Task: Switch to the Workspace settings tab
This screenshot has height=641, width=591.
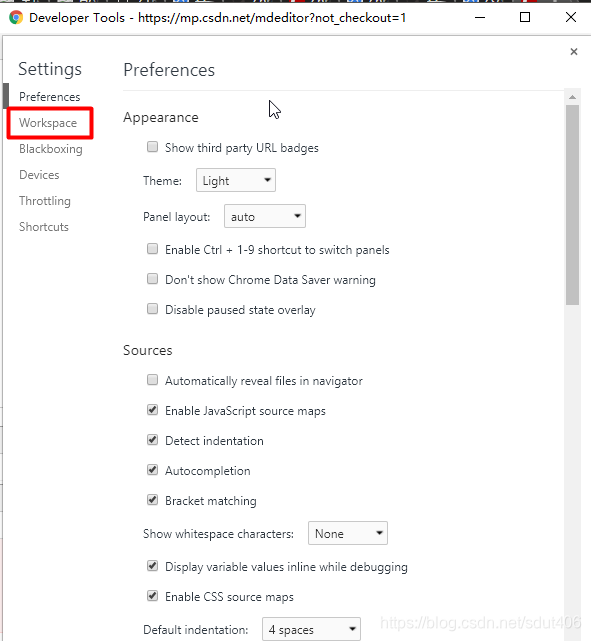Action: click(x=48, y=123)
